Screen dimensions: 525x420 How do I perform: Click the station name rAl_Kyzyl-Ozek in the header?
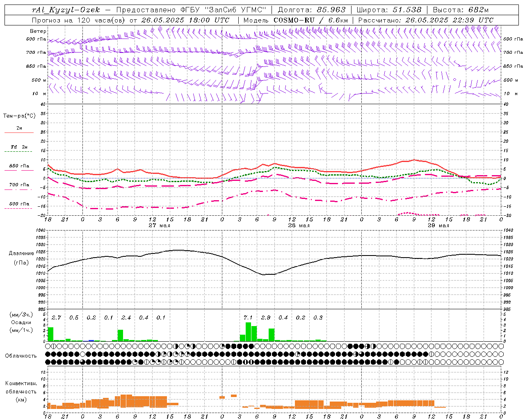(x=66, y=10)
